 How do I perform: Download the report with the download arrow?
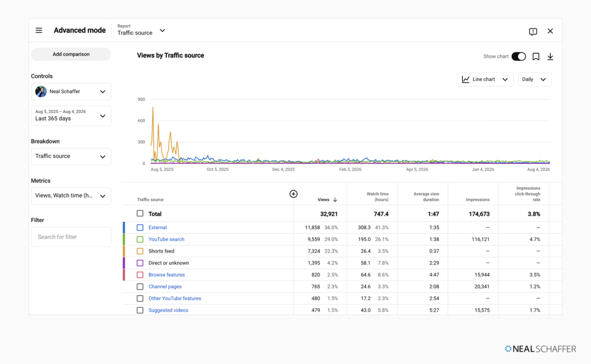pyautogui.click(x=550, y=57)
